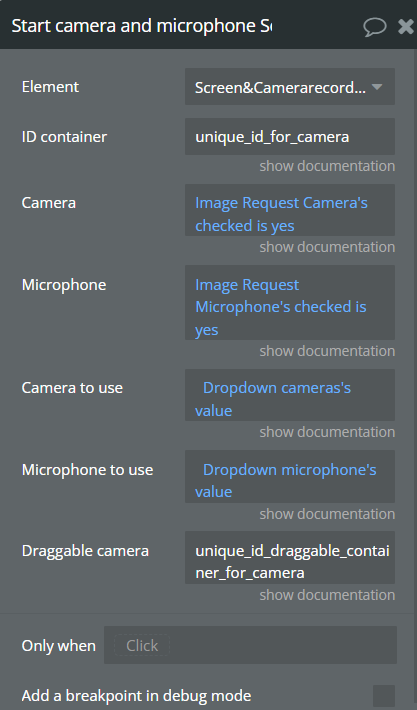The image size is (417, 710).
Task: Focus the Only when expression box
Action: [250, 645]
